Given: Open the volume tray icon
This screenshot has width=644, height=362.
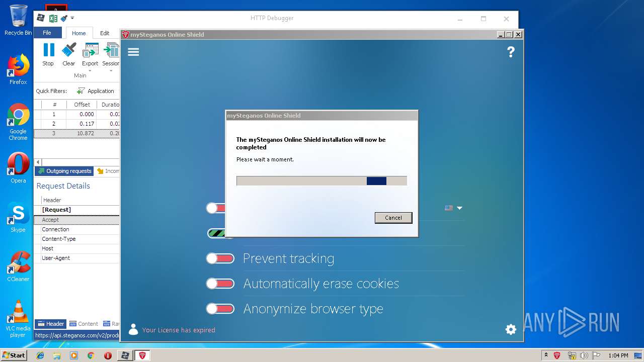Looking at the screenshot, I should click(584, 355).
